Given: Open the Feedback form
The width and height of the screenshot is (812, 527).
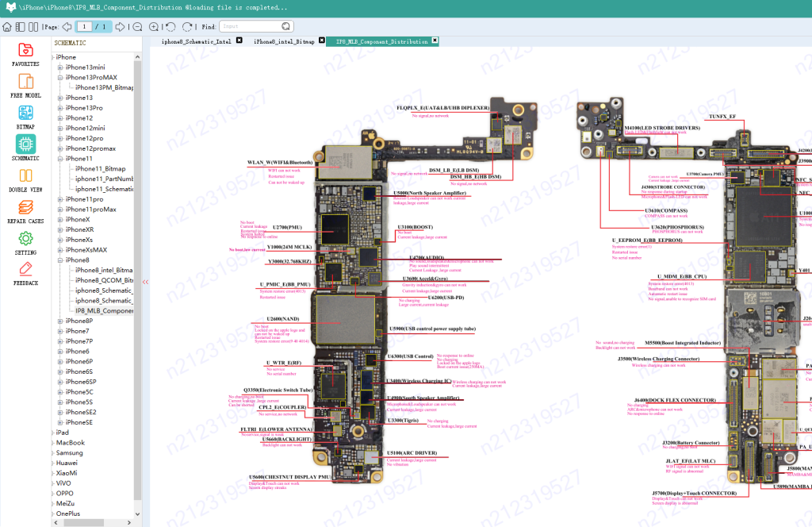Looking at the screenshot, I should tap(25, 274).
